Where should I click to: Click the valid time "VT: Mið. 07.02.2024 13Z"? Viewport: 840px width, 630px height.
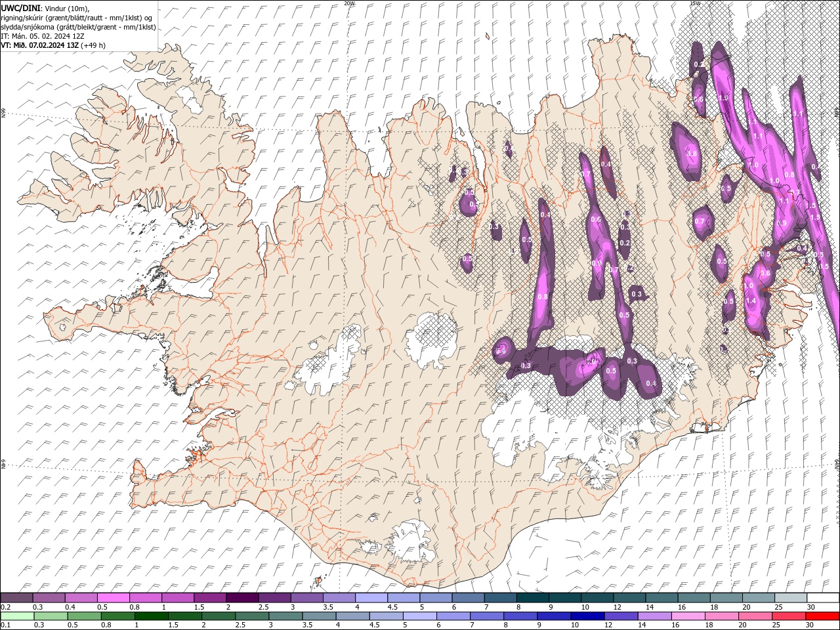coord(41,45)
